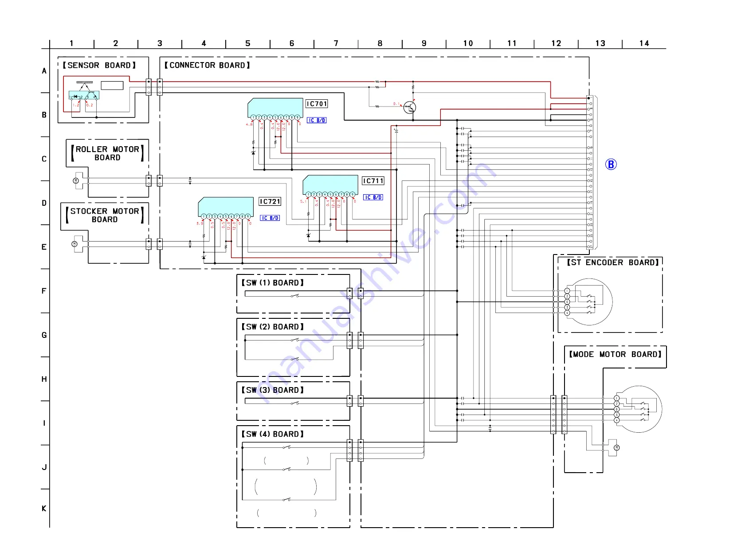The image size is (745, 560).
Task: Click the cyan sensor component on Sensor Board
Action: 84,95
